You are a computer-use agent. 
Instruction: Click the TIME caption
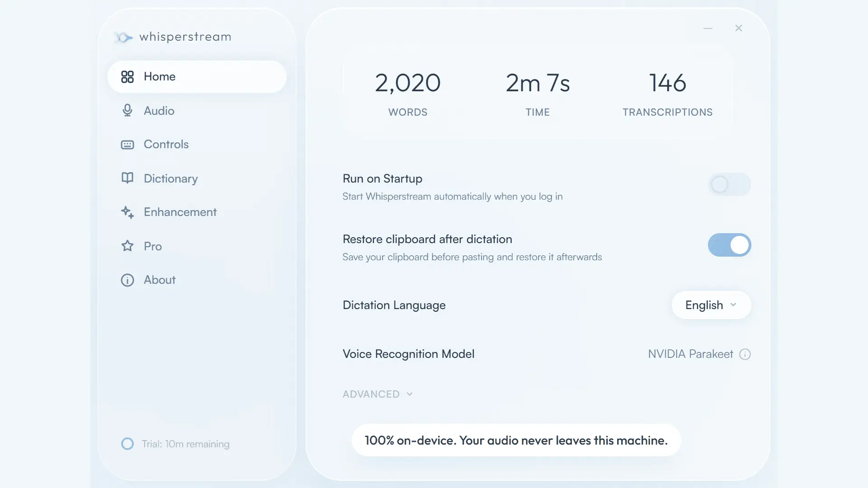pos(538,112)
